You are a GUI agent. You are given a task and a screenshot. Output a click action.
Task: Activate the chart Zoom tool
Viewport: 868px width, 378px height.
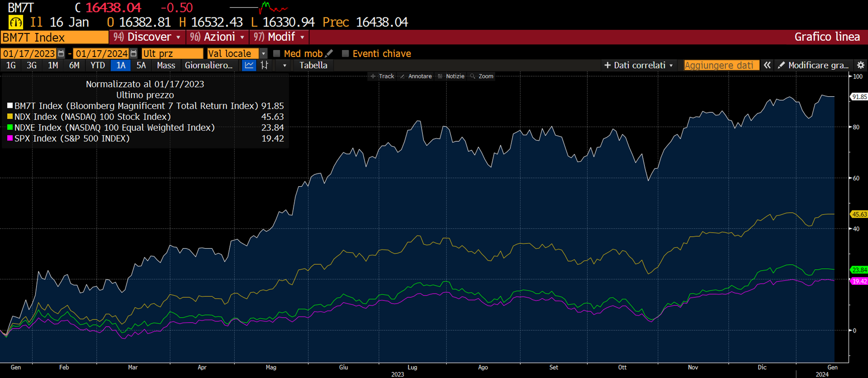click(x=482, y=76)
